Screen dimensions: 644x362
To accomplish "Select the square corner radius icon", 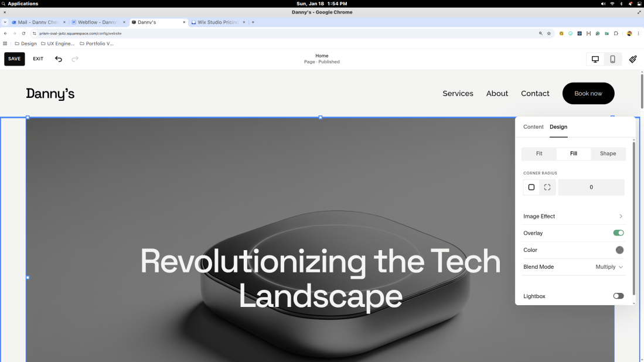I will [x=531, y=187].
